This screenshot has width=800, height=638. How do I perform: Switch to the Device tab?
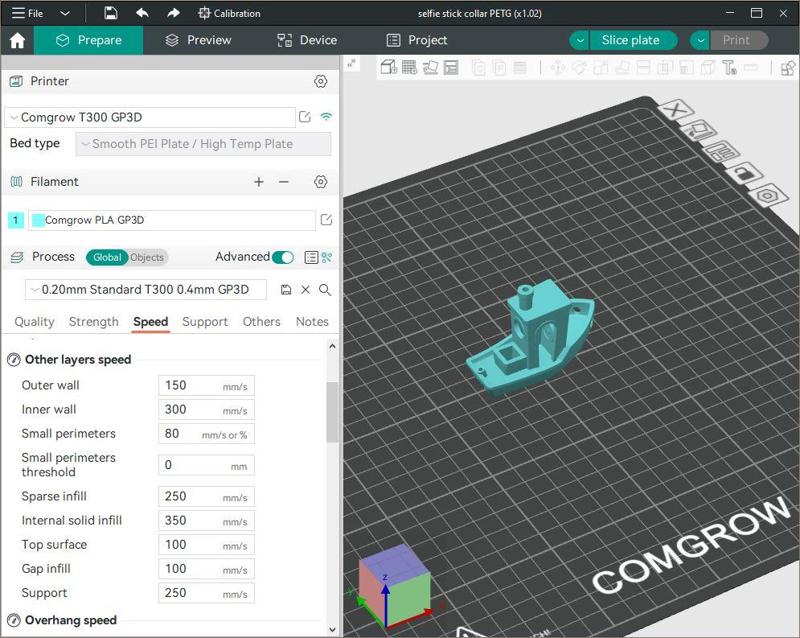(x=307, y=40)
